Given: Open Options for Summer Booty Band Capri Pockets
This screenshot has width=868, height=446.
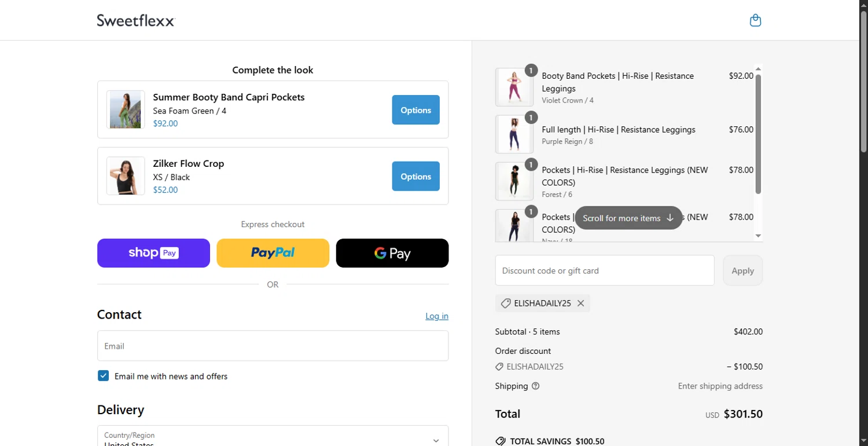Looking at the screenshot, I should [x=415, y=110].
